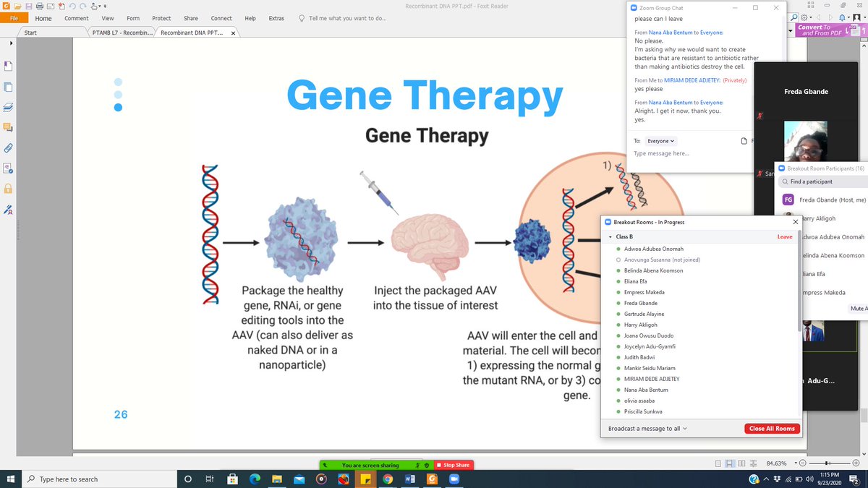The height and width of the screenshot is (488, 868).
Task: Click the Windows Start button
Action: coord(11,479)
